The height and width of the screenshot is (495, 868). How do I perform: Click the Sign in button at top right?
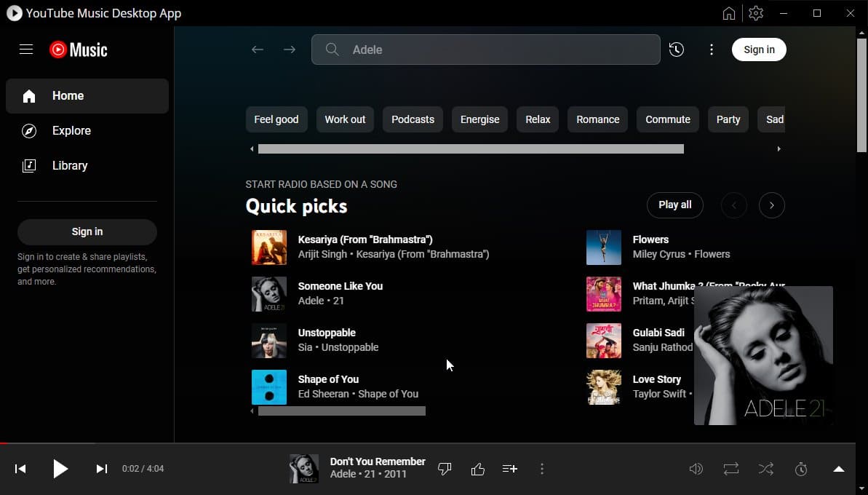point(759,49)
